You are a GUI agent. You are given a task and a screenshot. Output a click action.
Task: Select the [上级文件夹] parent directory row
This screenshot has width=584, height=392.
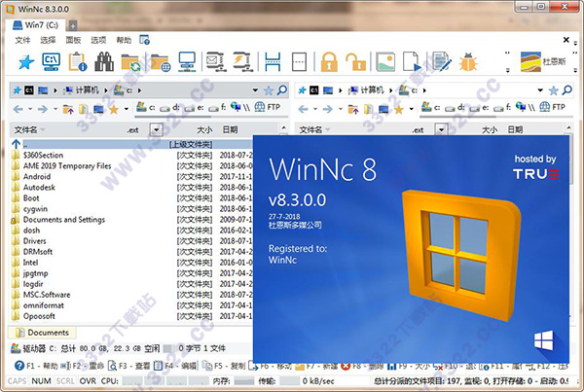pyautogui.click(x=130, y=144)
